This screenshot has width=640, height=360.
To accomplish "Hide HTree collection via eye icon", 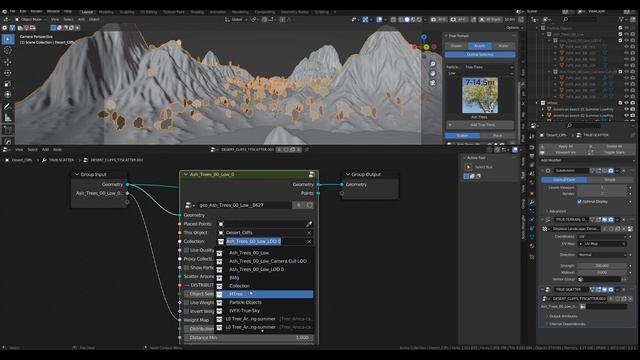I will (626, 103).
